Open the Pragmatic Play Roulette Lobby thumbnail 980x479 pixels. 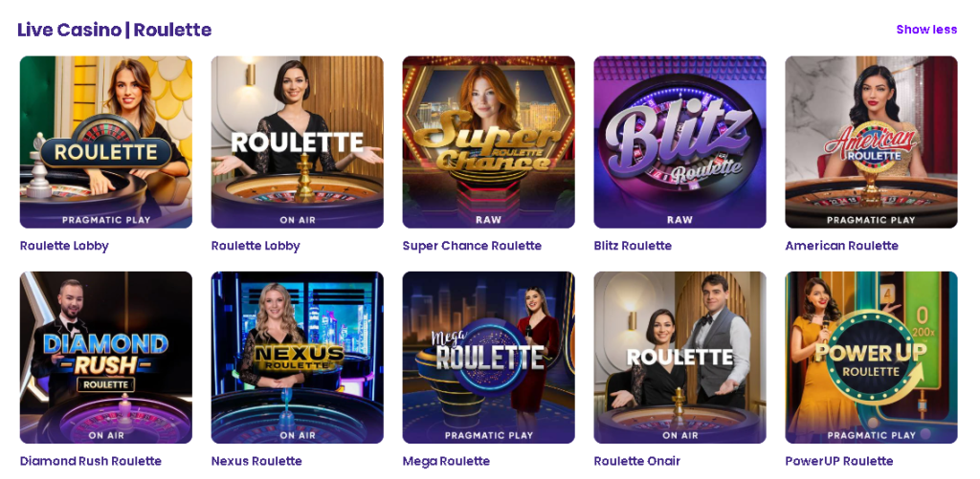[105, 142]
